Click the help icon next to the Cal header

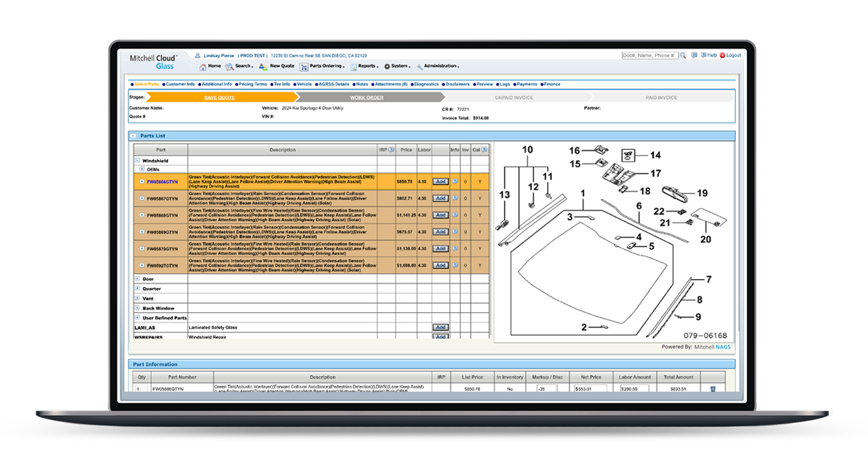485,150
